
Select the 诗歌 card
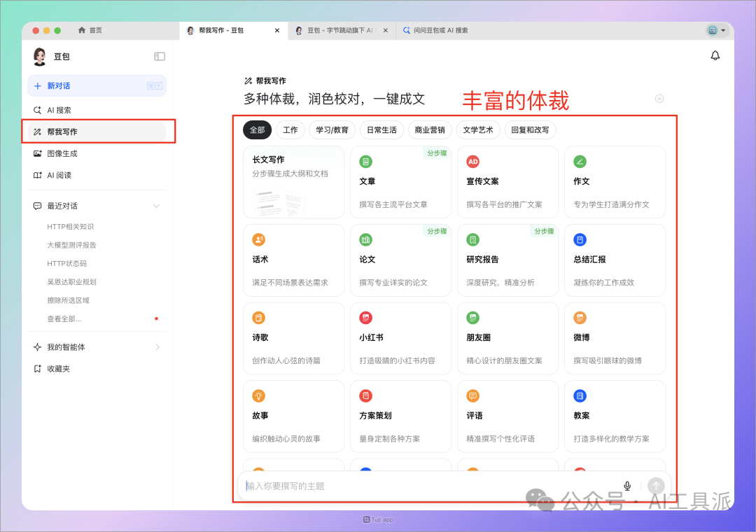tap(293, 338)
